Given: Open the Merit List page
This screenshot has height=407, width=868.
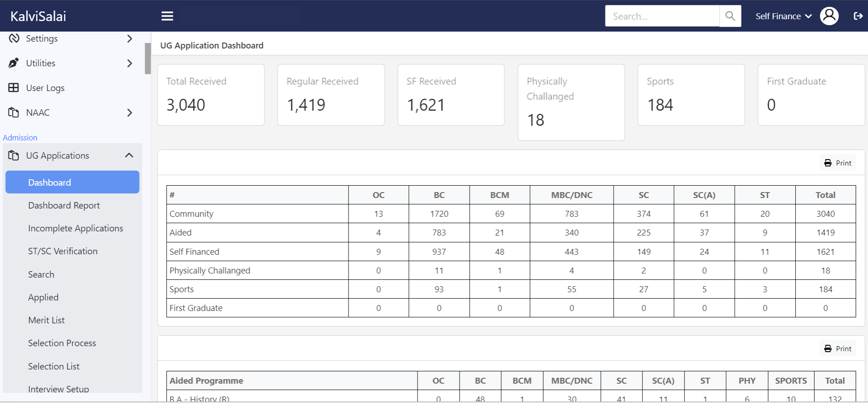Looking at the screenshot, I should 46,320.
